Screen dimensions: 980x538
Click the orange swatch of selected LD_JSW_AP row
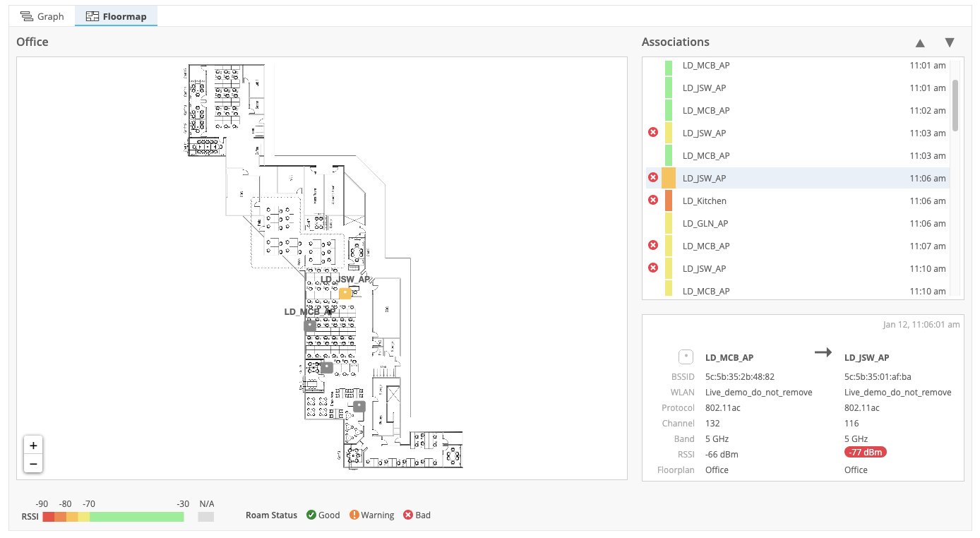pos(669,178)
